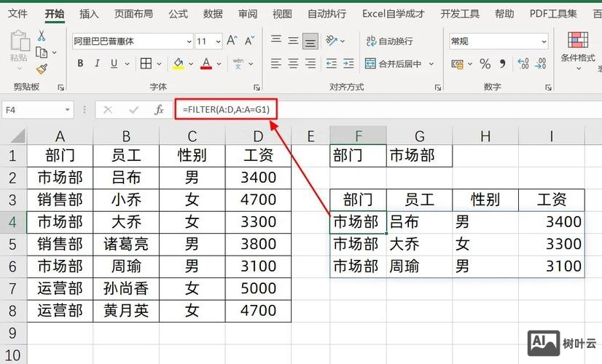Viewport: 602px width, 364px height.
Task: Switch to the 页面布局 tab
Action: tap(133, 14)
